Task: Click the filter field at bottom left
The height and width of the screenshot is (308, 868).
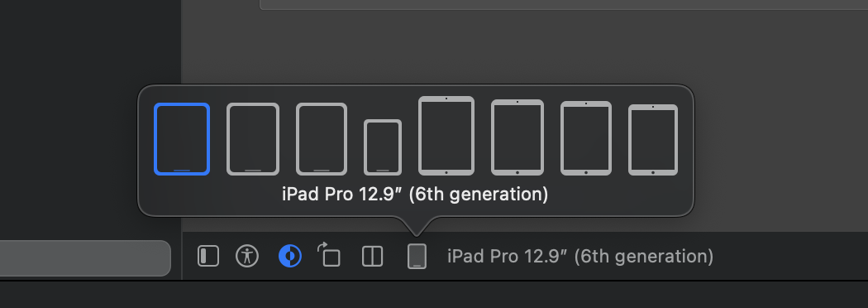Action: 85,258
